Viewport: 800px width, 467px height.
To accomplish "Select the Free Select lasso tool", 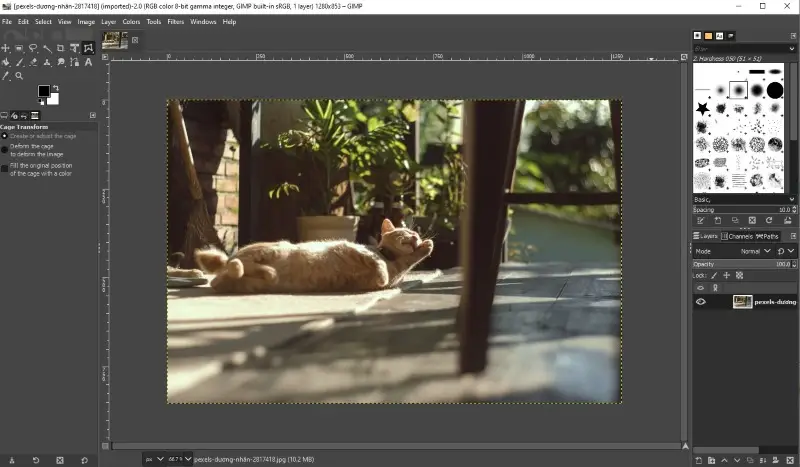I will coord(33,48).
